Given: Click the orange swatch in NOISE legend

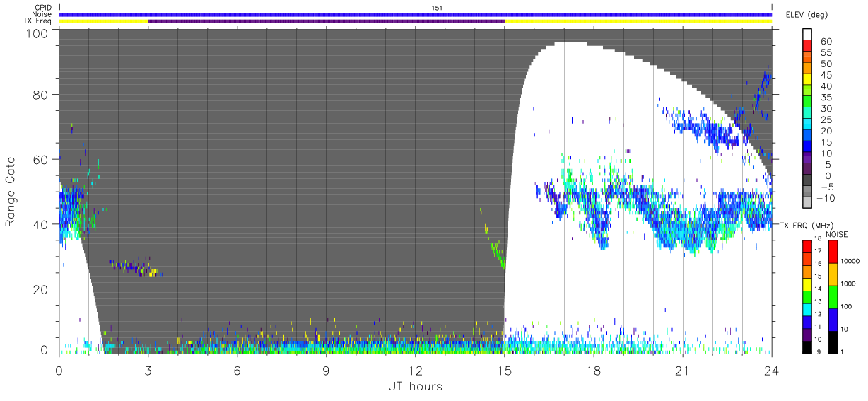Looking at the screenshot, I should click(833, 274).
